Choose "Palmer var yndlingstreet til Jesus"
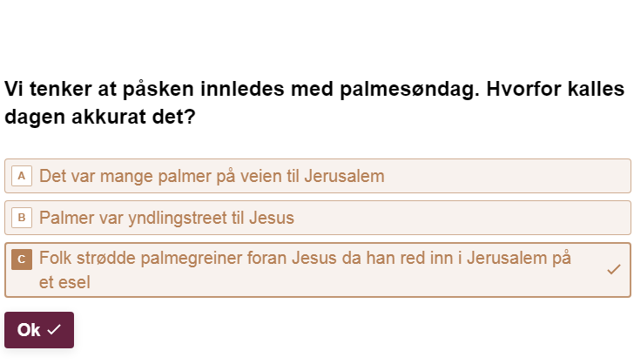Screen dimensions: 634x364 click(x=166, y=218)
